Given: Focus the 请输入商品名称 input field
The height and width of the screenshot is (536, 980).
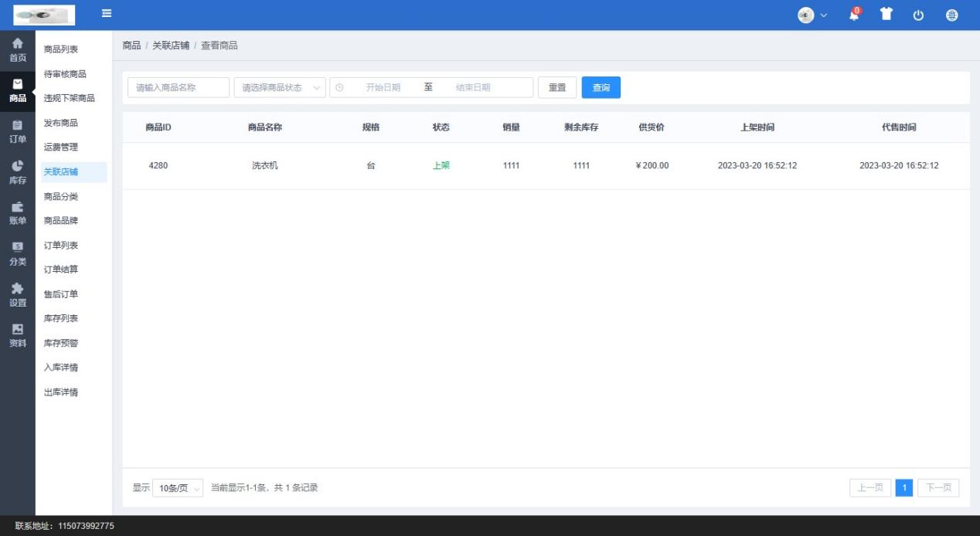Looking at the screenshot, I should pyautogui.click(x=179, y=87).
